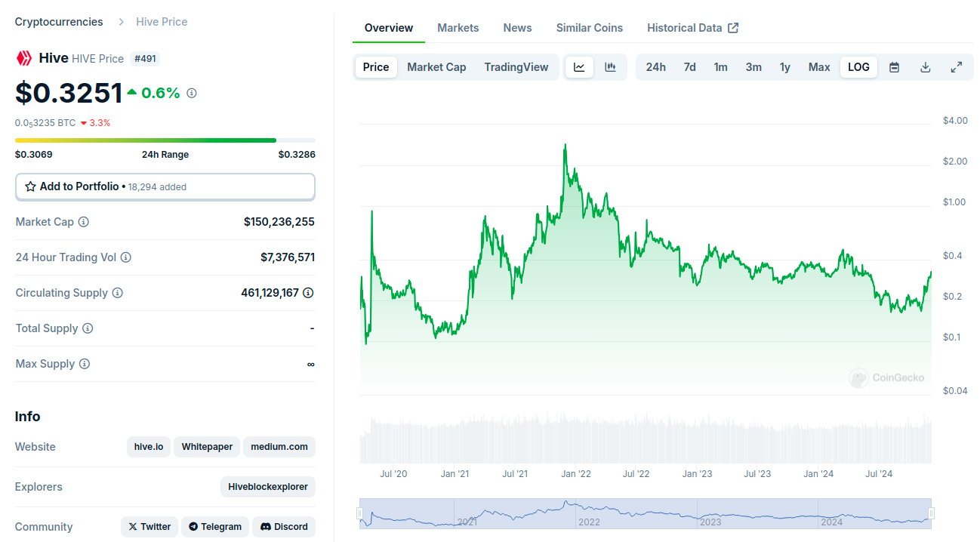Click the $150,236,255 market cap value

279,222
